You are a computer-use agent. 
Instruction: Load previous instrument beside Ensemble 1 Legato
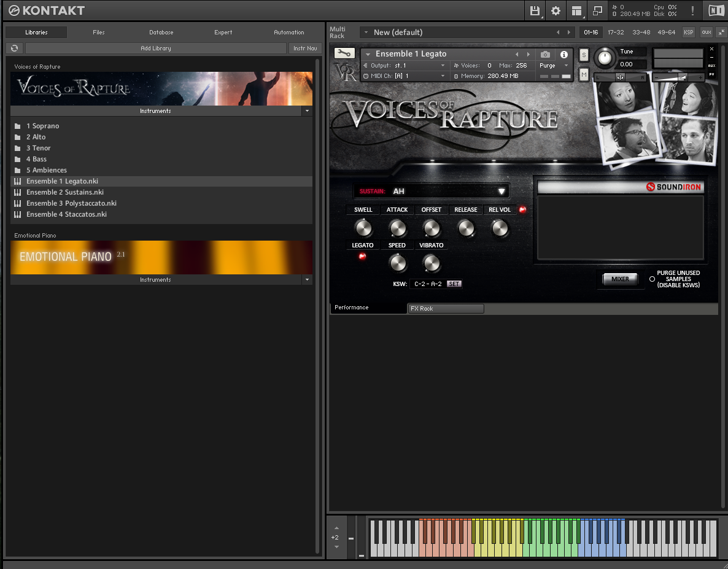pos(517,54)
